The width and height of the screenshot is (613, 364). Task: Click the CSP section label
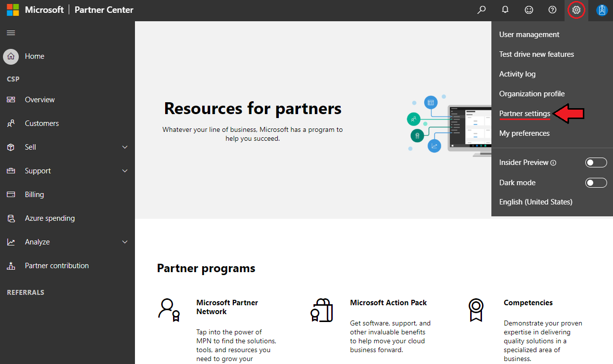(13, 79)
